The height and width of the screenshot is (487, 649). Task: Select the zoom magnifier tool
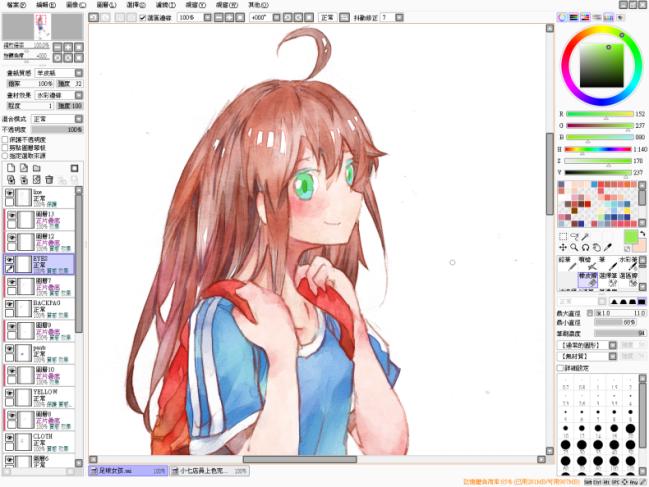coord(574,247)
